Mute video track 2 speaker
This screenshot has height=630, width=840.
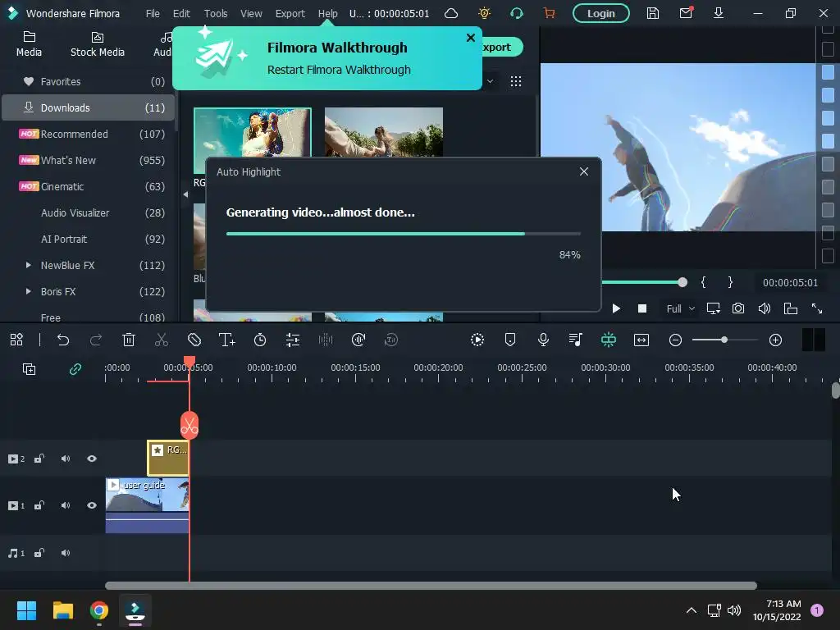point(66,459)
